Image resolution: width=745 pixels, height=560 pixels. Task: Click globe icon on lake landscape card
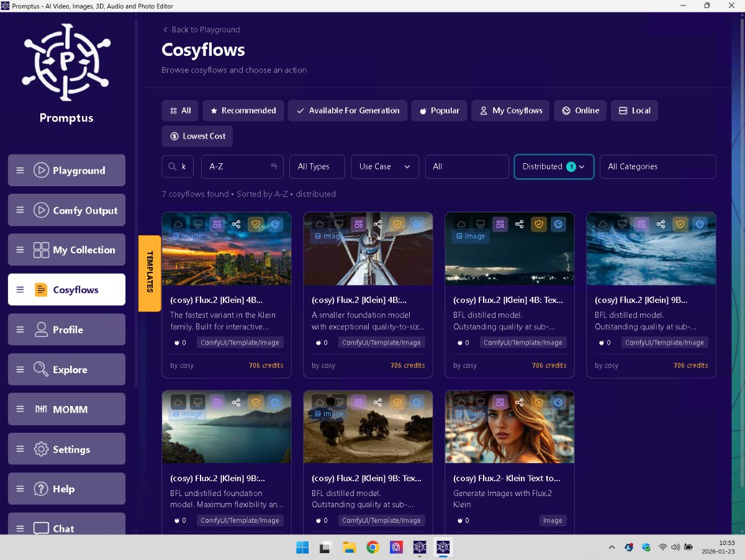pos(275,402)
